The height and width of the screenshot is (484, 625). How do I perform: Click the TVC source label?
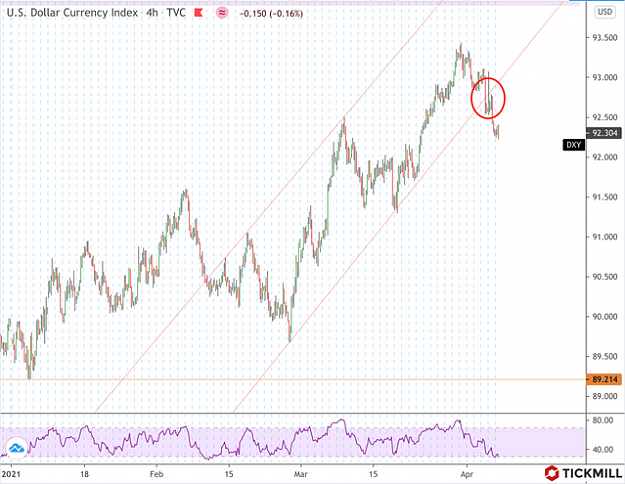tap(176, 13)
